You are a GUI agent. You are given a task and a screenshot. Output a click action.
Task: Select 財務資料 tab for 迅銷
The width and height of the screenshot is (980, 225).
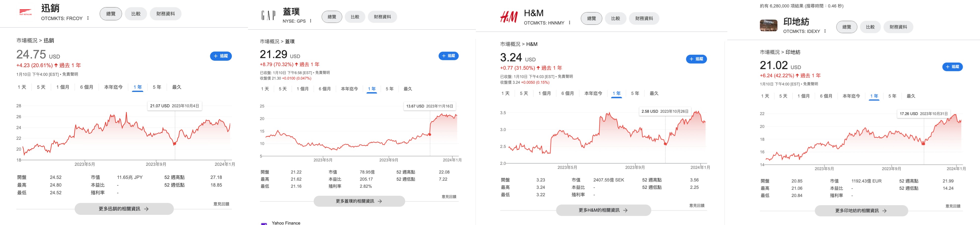pos(165,14)
